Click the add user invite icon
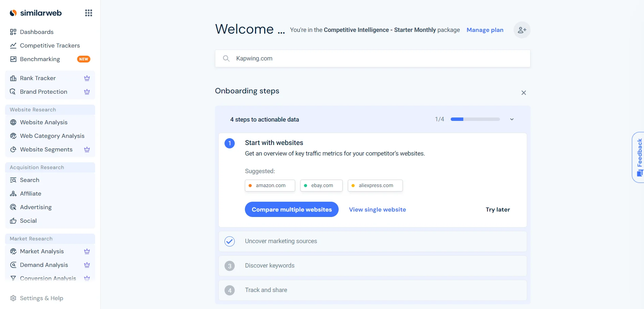 click(522, 30)
